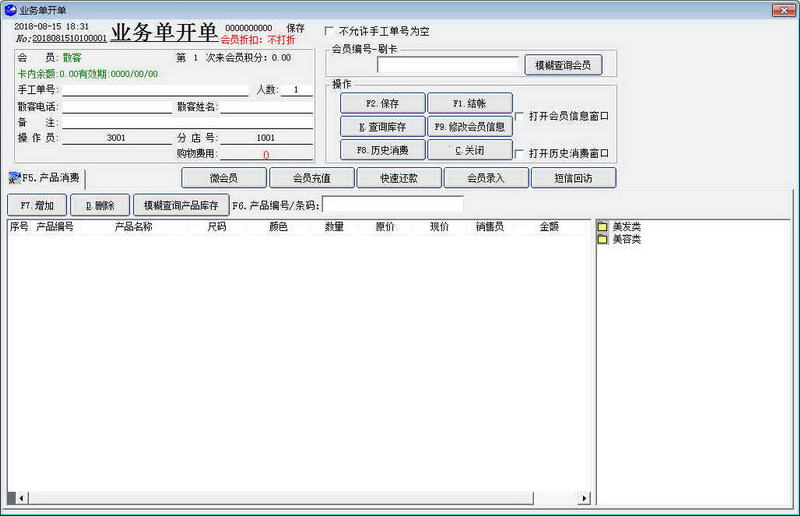
Task: Click 序号 column header
Action: [x=19, y=227]
